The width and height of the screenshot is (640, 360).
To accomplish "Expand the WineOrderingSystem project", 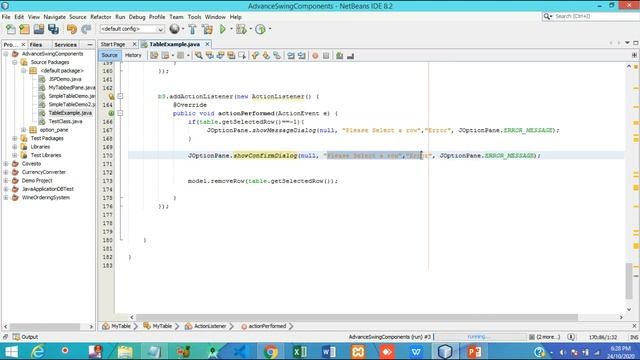I will (6, 198).
